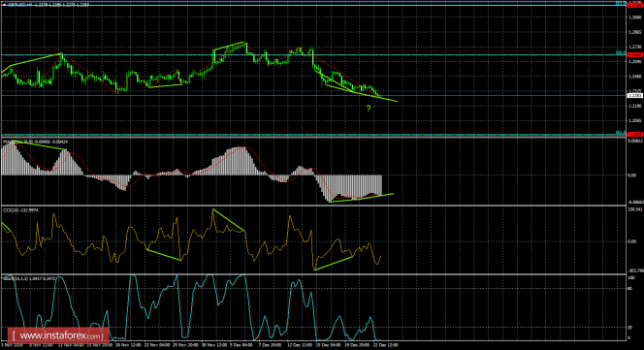Viewport: 644px width, 350px height.
Task: Click the 5 Dec 04:00 label on the time axis
Action: coord(241,345)
